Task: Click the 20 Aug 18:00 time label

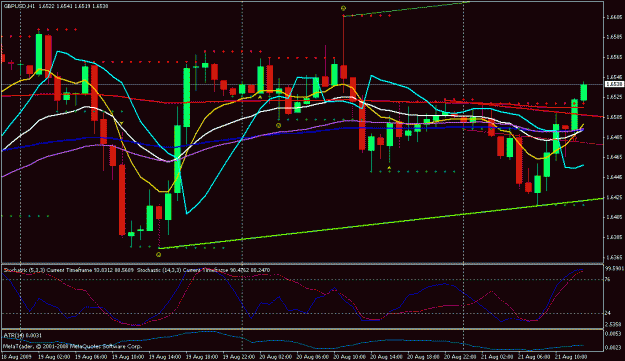Action: (x=423, y=356)
